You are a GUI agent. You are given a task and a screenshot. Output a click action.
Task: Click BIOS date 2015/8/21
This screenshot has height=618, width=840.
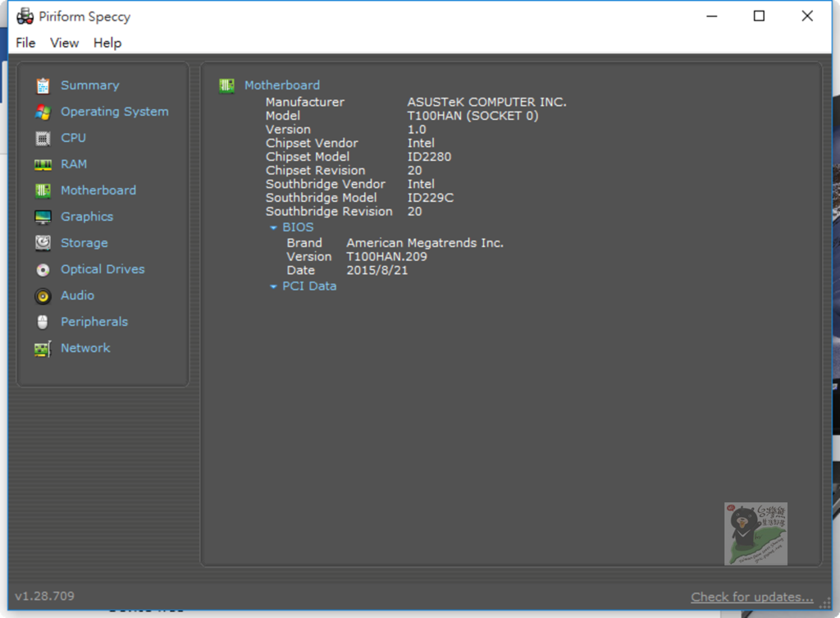[x=377, y=270]
